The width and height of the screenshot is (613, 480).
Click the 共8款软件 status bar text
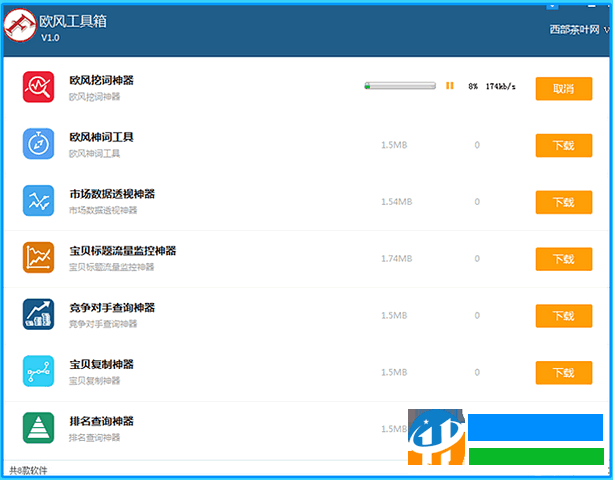click(28, 471)
